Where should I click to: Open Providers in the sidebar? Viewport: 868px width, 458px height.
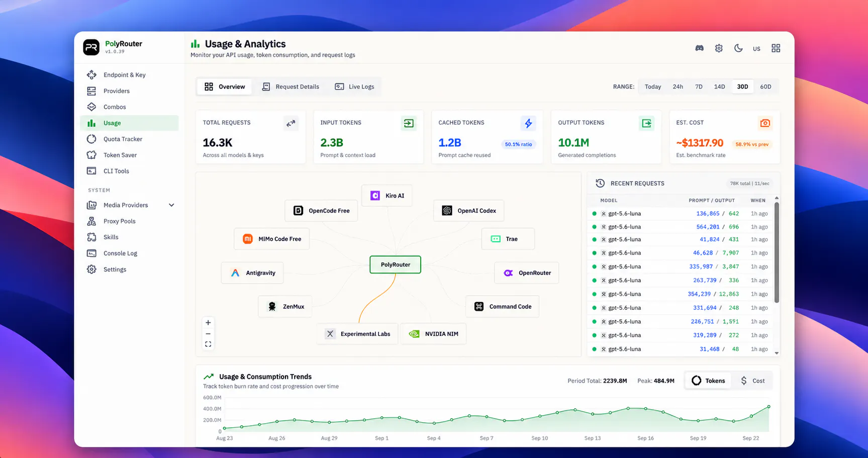(x=129, y=91)
